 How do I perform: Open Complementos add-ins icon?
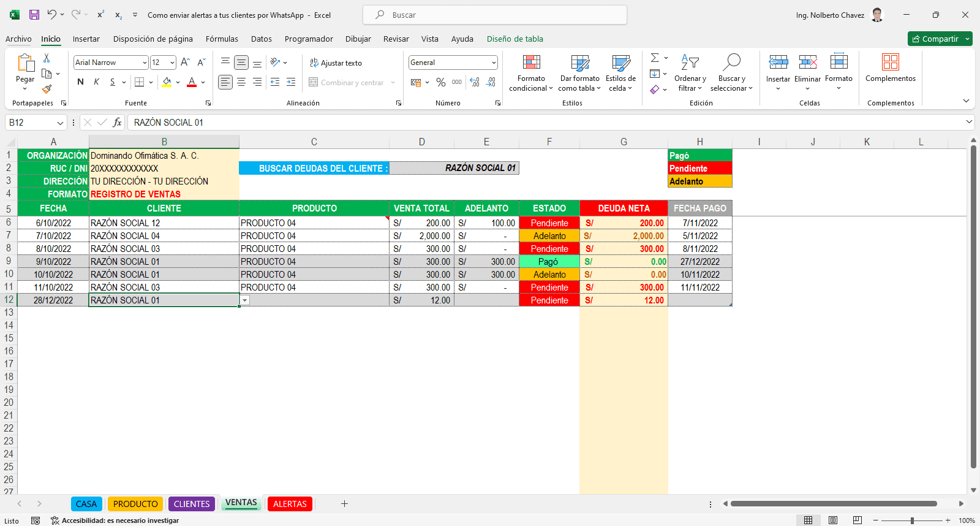[890, 67]
